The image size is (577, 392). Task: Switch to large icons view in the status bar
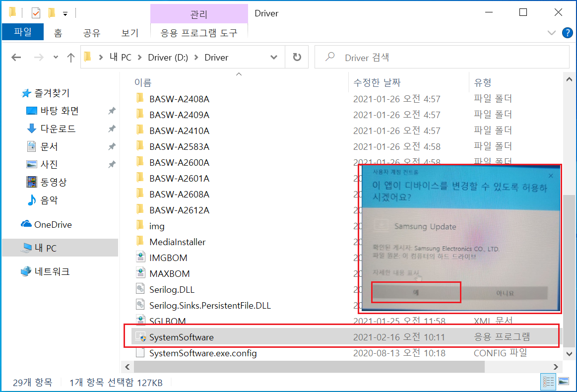(564, 382)
